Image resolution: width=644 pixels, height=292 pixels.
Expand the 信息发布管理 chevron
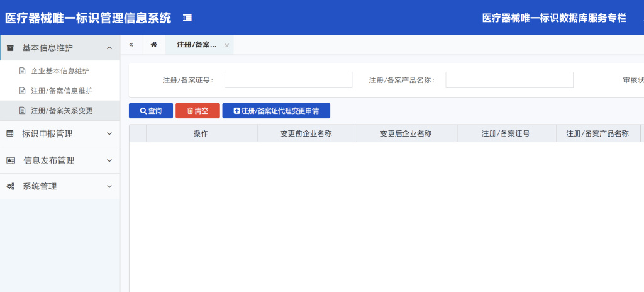109,160
